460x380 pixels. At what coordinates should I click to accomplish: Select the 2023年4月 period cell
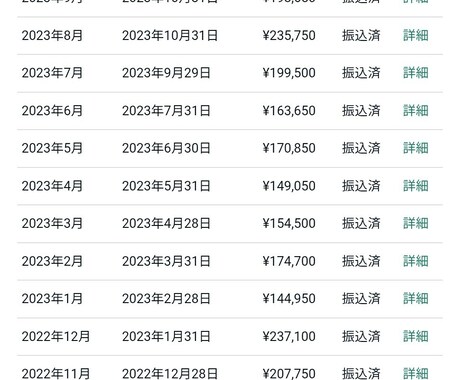tap(52, 186)
